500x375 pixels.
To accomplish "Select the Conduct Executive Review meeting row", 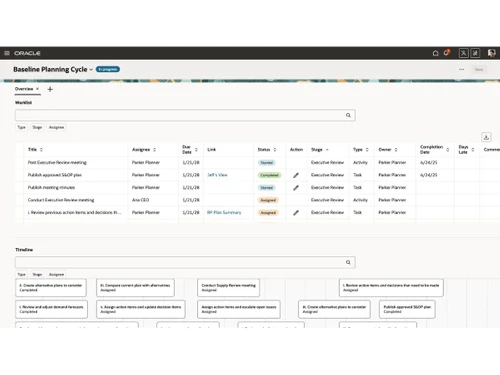I will (x=257, y=200).
